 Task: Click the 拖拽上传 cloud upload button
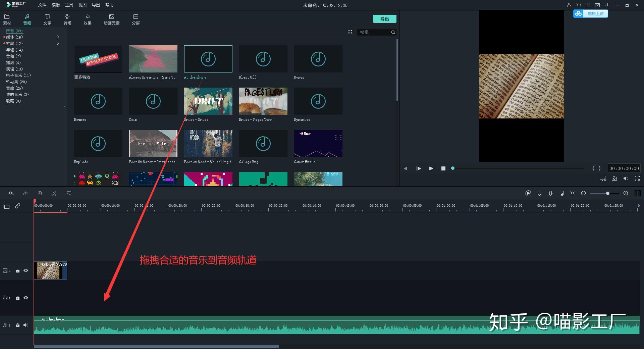(x=591, y=14)
